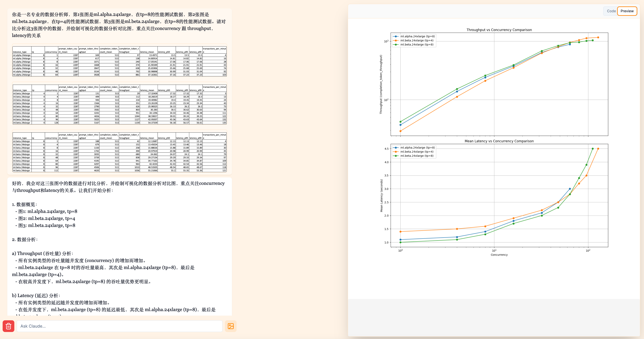Focus the Ask Claude input field
The height and width of the screenshot is (339, 644).
tap(119, 326)
